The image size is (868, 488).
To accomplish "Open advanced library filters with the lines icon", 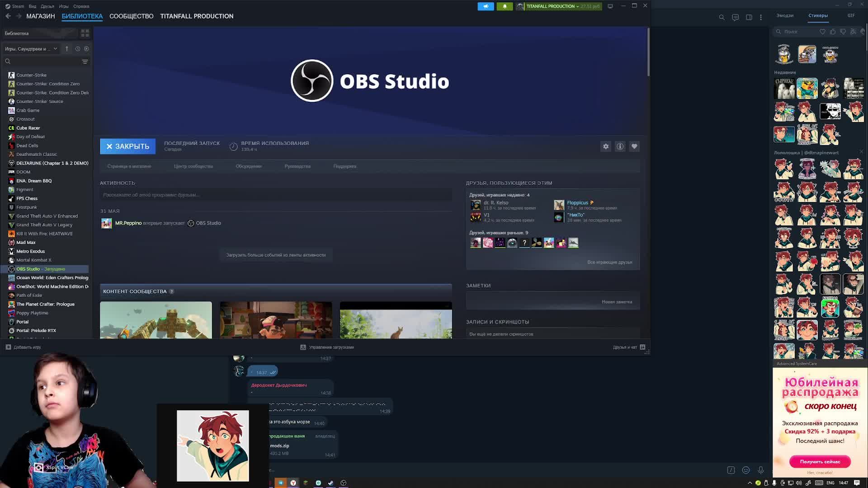I will [x=85, y=61].
